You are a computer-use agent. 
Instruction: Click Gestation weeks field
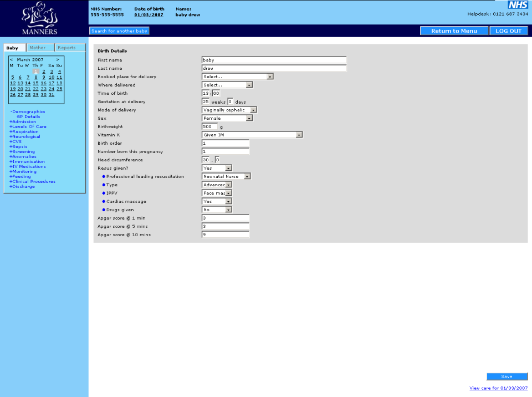(x=206, y=101)
